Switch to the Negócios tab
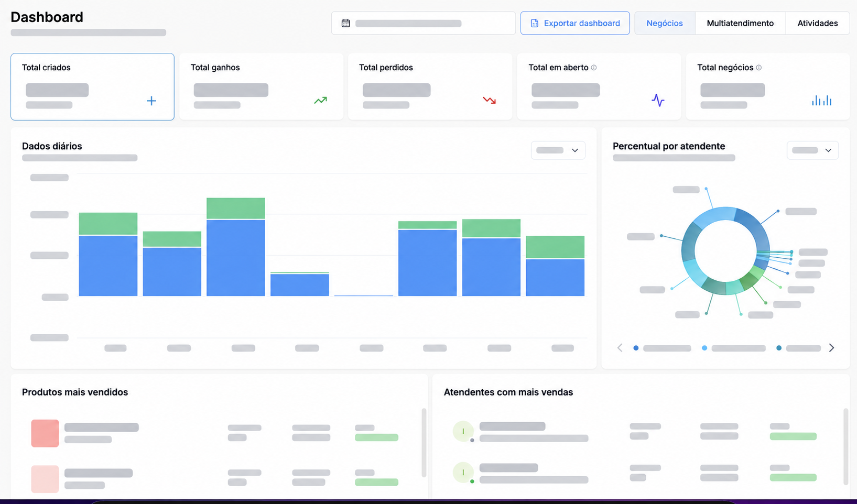Screen dimensions: 857x504 pyautogui.click(x=665, y=23)
